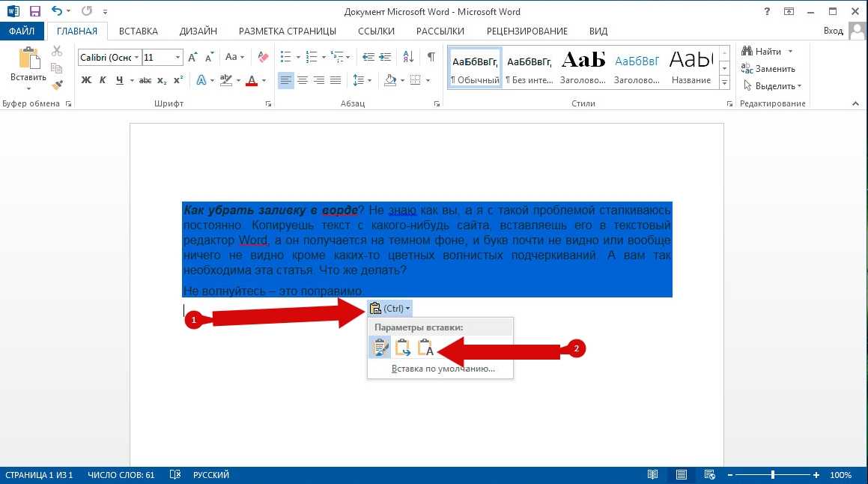This screenshot has height=484, width=868.
Task: Click the borders icon
Action: pos(415,80)
